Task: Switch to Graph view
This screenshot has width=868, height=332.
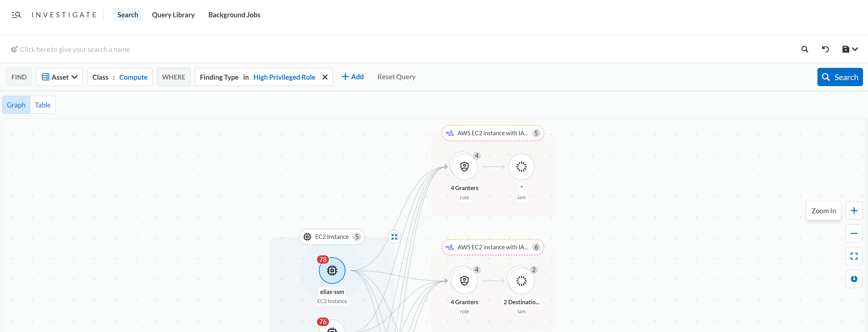Action: [x=16, y=105]
